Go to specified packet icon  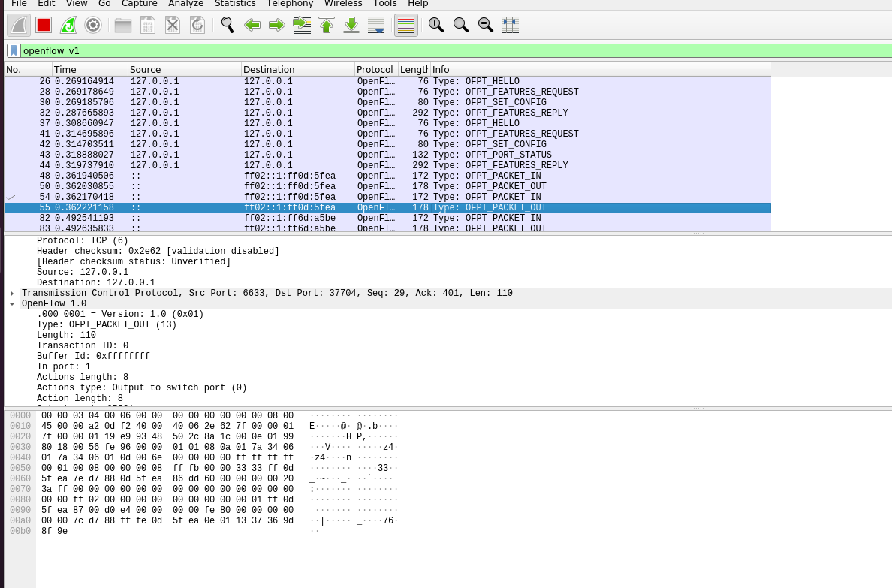(302, 25)
